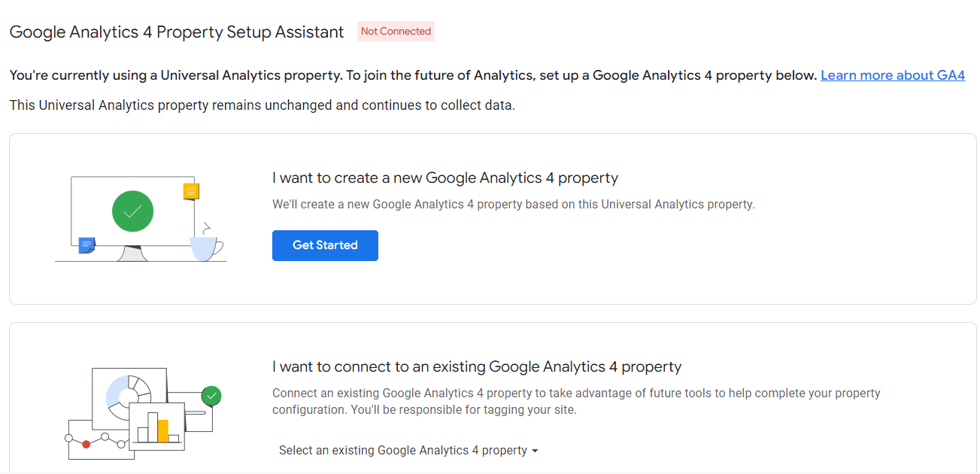Open the Learn more about GA4 link
The height and width of the screenshot is (474, 980).
pyautogui.click(x=892, y=75)
